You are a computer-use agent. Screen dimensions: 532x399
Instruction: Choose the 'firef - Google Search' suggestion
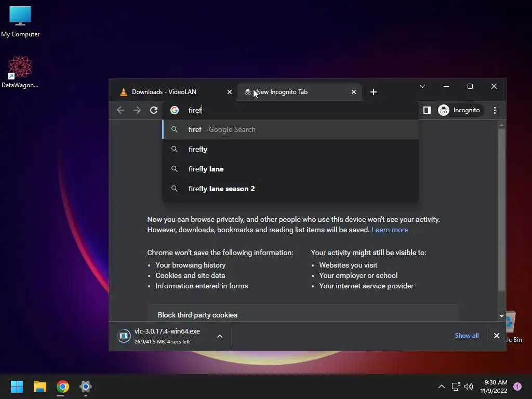pos(290,129)
